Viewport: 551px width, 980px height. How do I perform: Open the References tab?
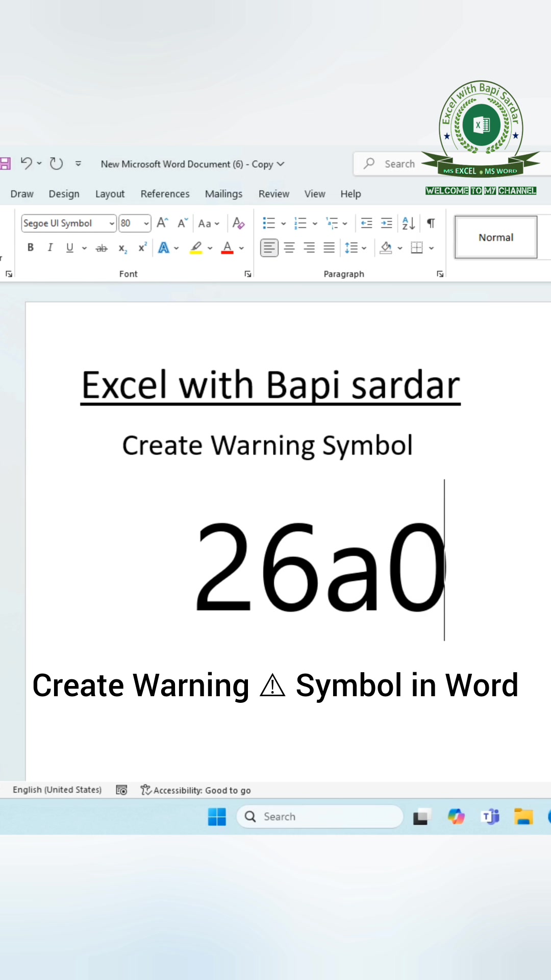[165, 194]
